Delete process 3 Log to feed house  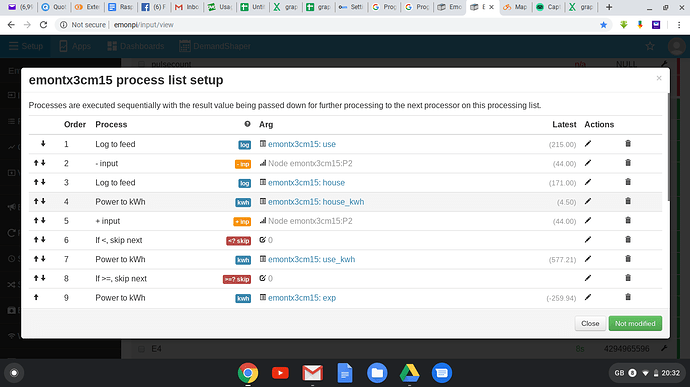(x=628, y=182)
